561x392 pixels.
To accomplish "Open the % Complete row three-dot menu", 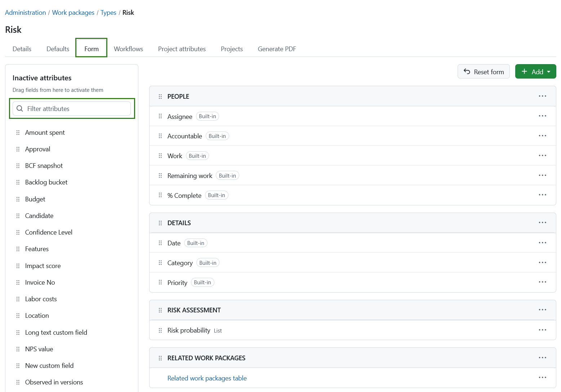I will tap(542, 195).
